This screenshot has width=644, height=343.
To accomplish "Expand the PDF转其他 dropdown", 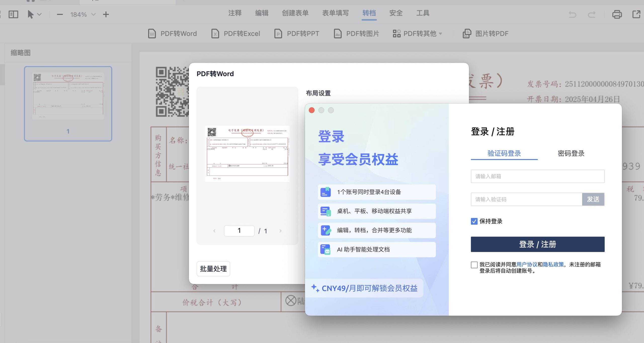I will click(441, 33).
